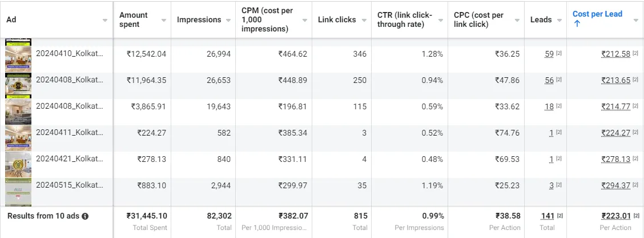Click the CPM column header arrow
The width and height of the screenshot is (644, 238).
click(x=304, y=20)
